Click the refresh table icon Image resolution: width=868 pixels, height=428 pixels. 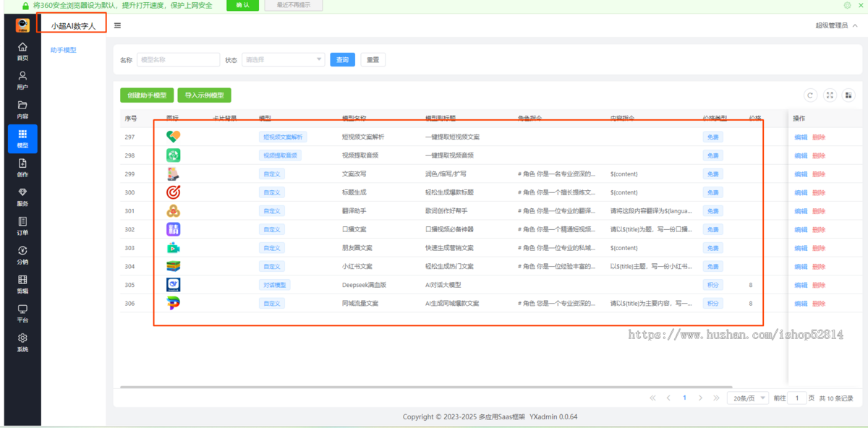810,95
